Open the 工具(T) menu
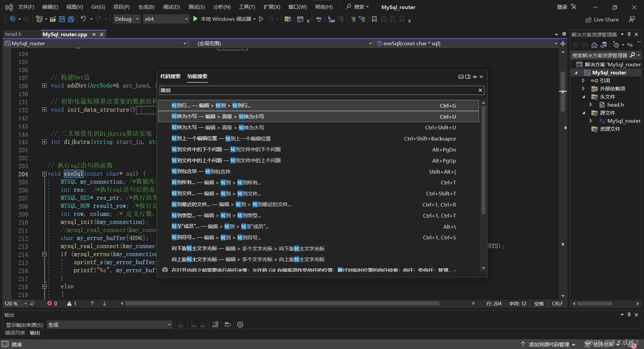 [x=247, y=7]
